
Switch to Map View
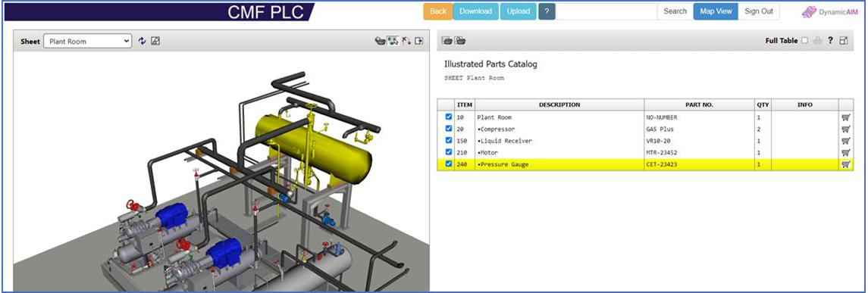[x=715, y=11]
